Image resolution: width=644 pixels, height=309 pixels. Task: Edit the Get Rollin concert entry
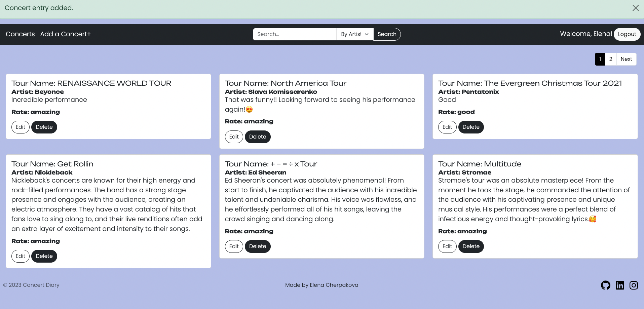click(21, 256)
